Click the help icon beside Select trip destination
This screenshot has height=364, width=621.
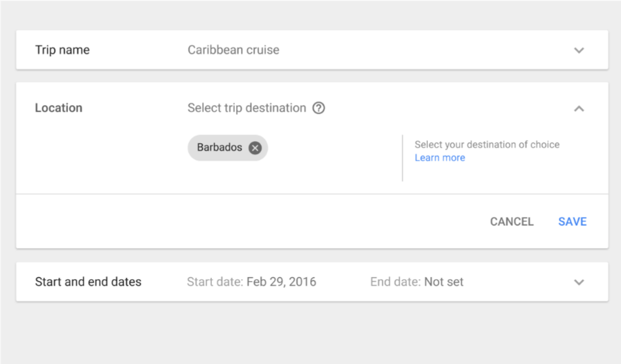[x=319, y=108]
